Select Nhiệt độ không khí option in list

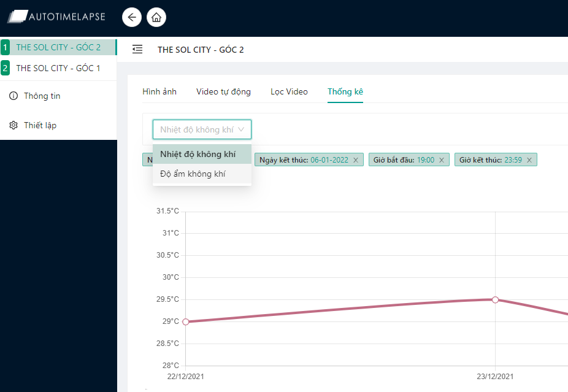(202, 155)
